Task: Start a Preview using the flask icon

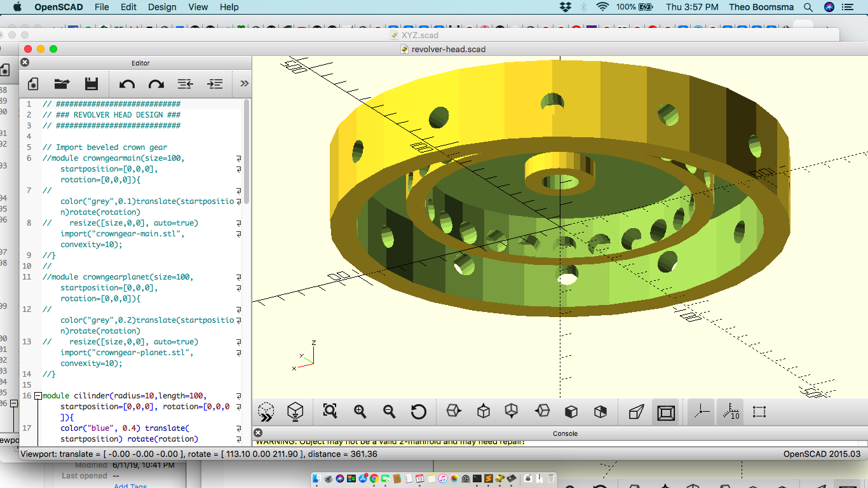Action: tap(266, 411)
